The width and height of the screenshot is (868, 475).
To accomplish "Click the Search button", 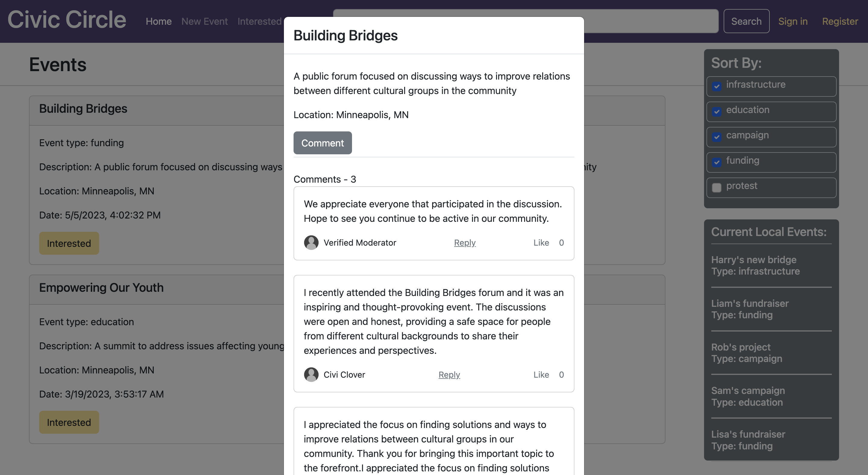I will [746, 21].
